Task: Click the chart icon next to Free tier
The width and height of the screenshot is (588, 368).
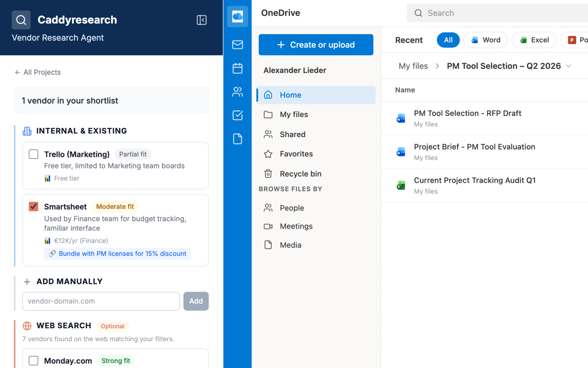Action: [x=47, y=178]
